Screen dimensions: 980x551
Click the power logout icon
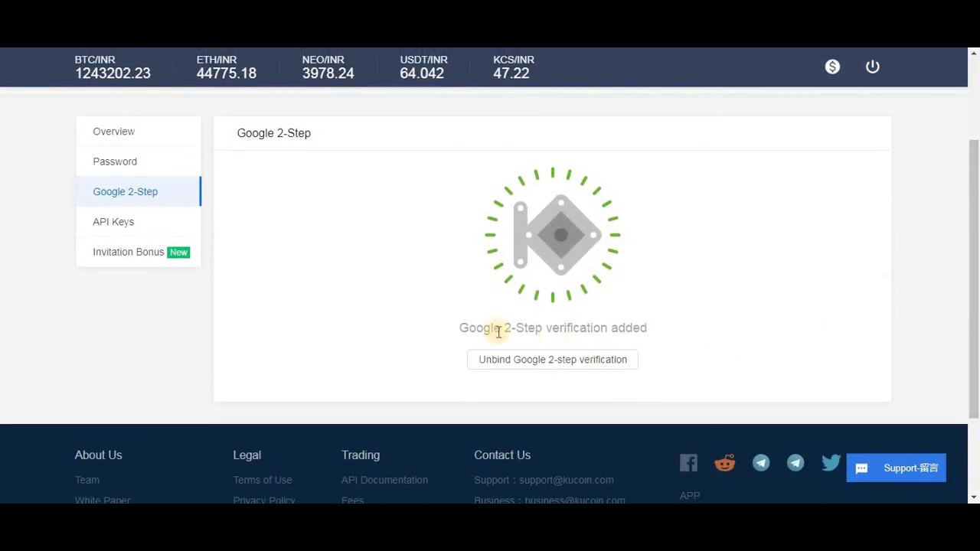pos(873,67)
